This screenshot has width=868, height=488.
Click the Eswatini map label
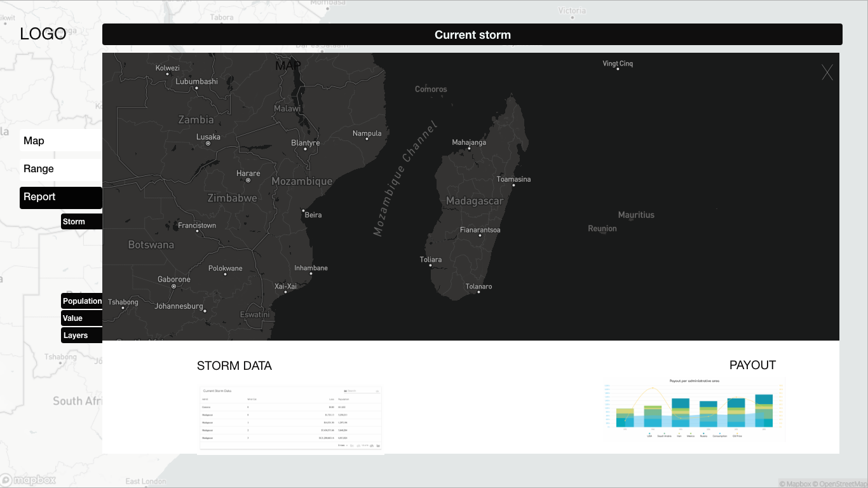click(x=255, y=315)
